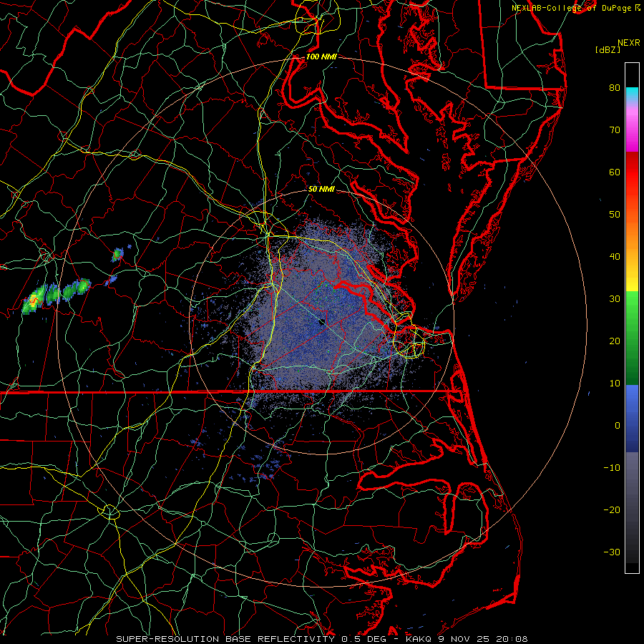
Task: Click SUPER-RESOLUTION BASE REFLECTIVITY in the caption
Action: (225, 639)
